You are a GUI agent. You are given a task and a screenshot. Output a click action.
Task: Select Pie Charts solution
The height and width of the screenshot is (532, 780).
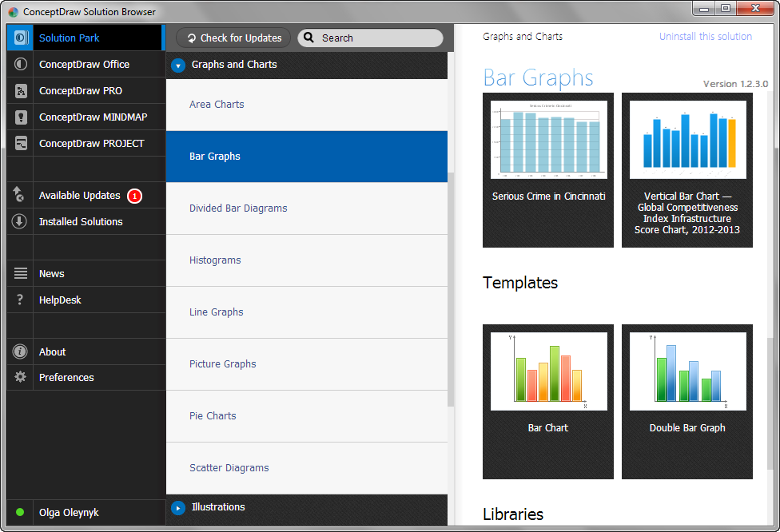click(306, 416)
